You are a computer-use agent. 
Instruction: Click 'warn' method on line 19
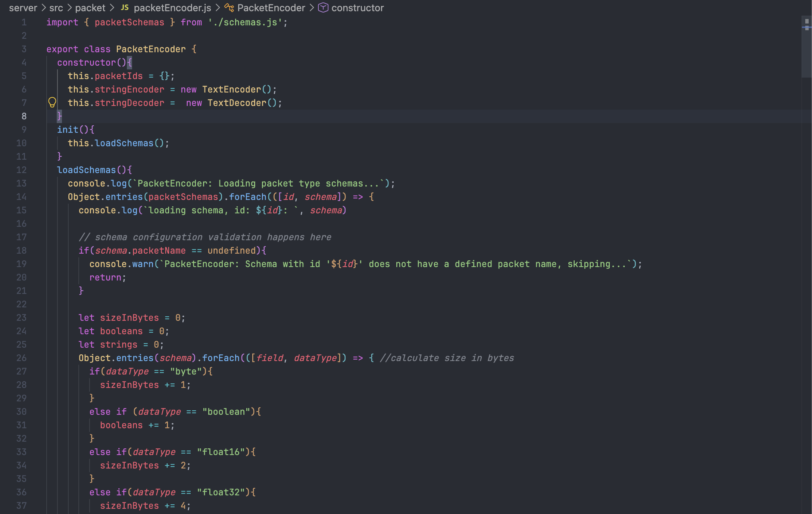click(x=143, y=264)
